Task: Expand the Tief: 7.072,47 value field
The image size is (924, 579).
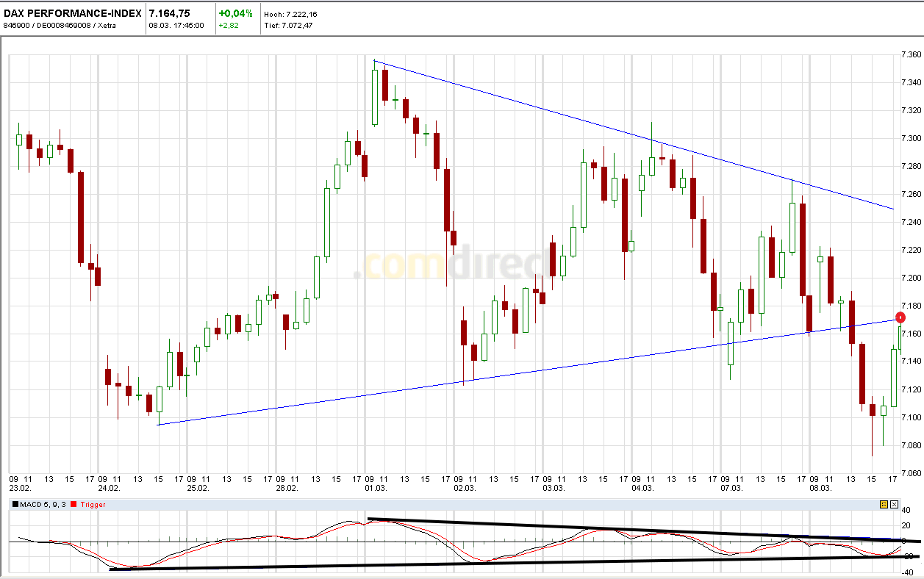Action: click(x=290, y=24)
